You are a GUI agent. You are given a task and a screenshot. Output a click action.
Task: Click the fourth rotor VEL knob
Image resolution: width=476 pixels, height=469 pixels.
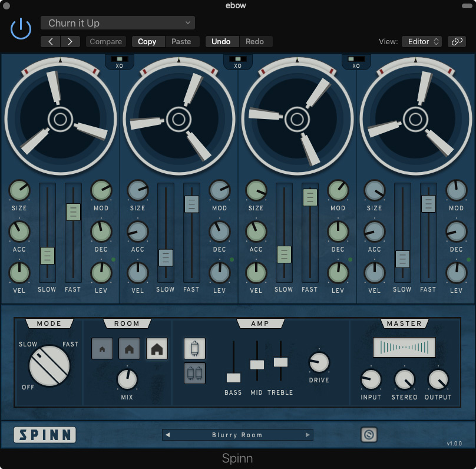click(x=375, y=273)
